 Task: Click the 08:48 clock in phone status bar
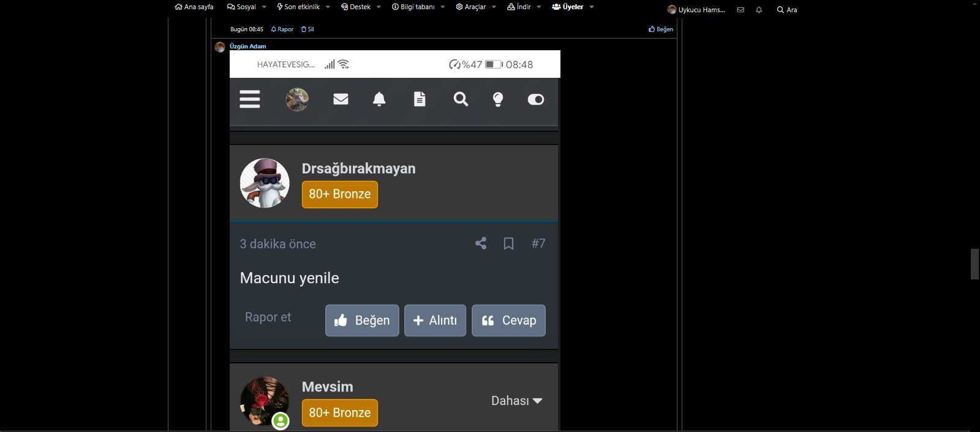(519, 64)
